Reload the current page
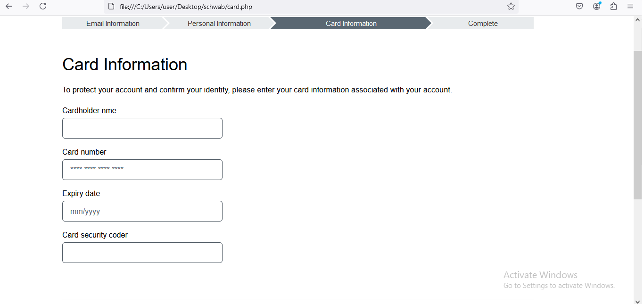 [43, 6]
